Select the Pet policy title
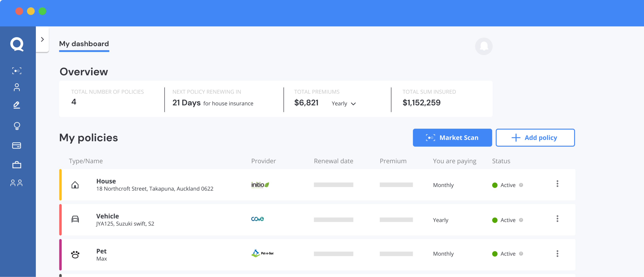The height and width of the screenshot is (277, 644). (101, 251)
